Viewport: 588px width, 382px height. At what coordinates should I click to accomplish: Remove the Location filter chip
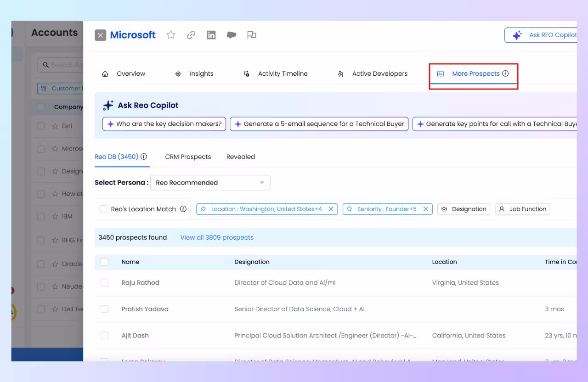click(x=331, y=209)
